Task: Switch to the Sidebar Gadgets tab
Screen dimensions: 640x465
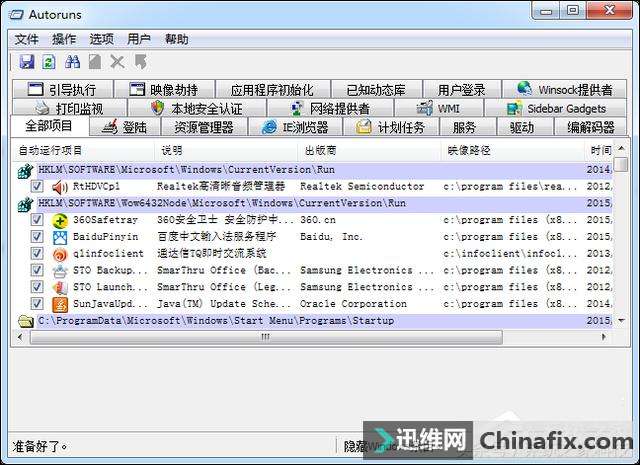Action: pos(556,109)
